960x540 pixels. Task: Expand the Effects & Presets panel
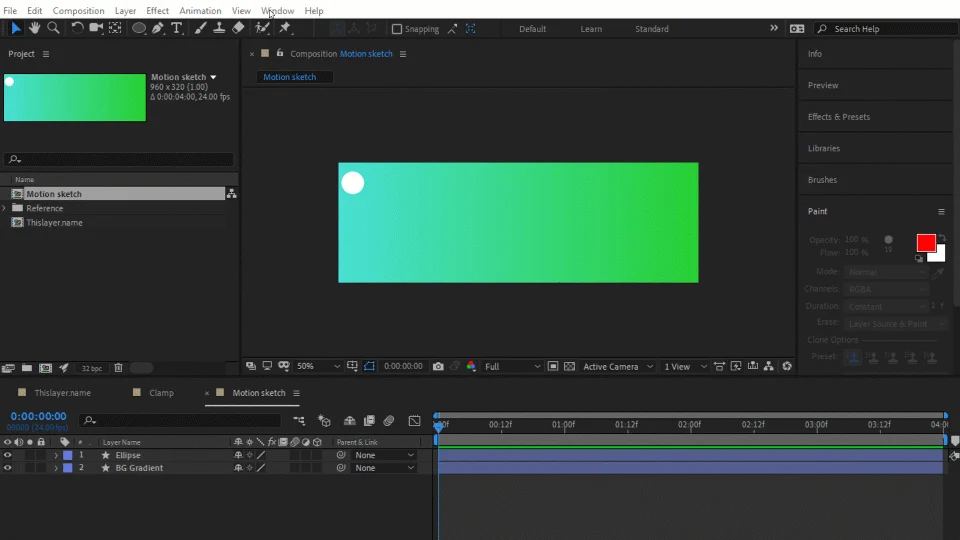pyautogui.click(x=839, y=116)
